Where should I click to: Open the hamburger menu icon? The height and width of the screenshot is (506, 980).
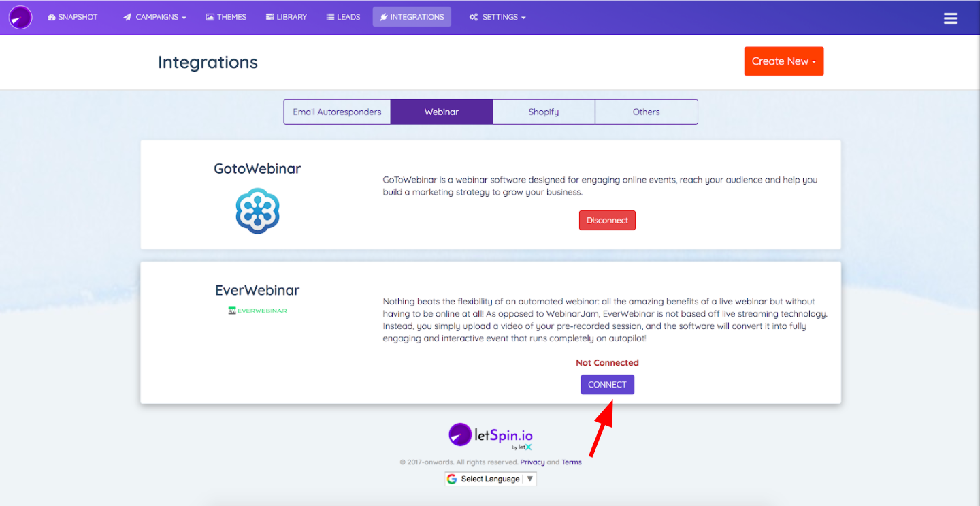[x=951, y=18]
